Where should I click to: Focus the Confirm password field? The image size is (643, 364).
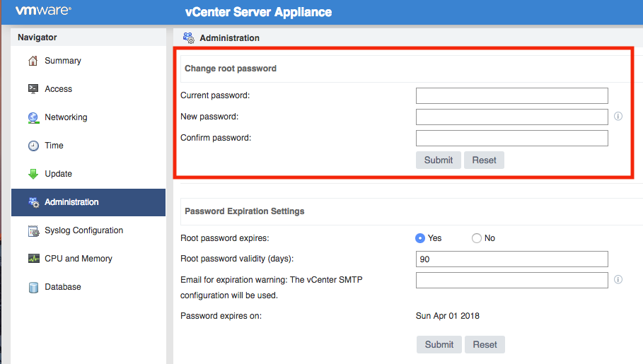[511, 138]
